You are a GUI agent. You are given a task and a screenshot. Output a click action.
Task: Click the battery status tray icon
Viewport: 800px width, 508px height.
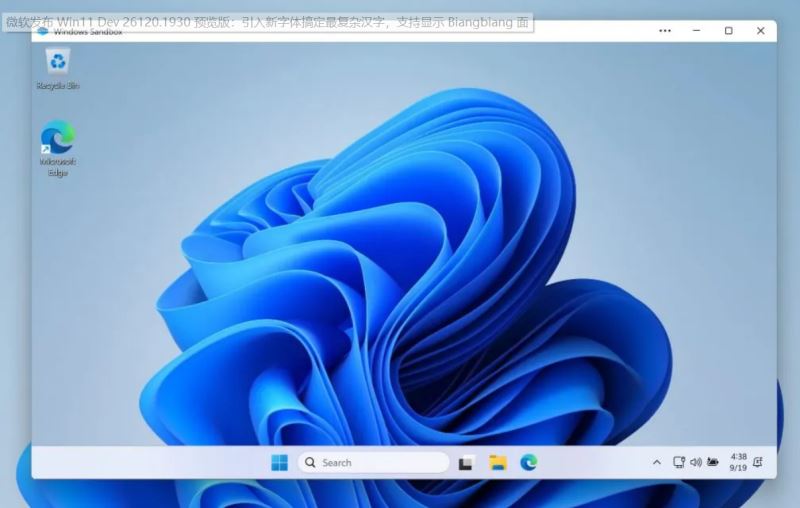click(x=712, y=462)
